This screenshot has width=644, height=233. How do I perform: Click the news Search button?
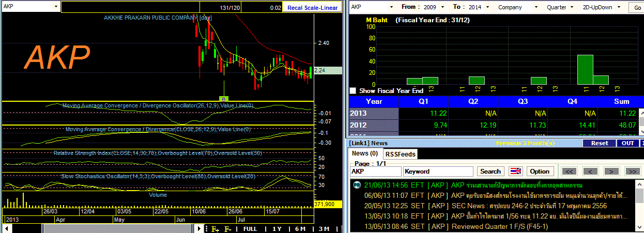click(x=490, y=171)
